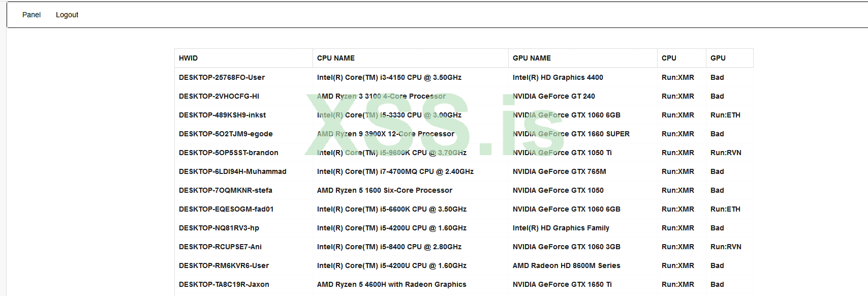Viewport: 868px width, 296px height.
Task: Open the Panel link in navigation
Action: [32, 15]
